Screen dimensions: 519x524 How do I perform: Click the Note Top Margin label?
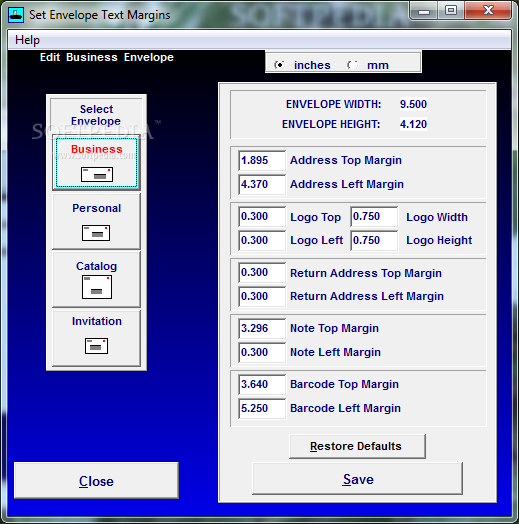pos(334,329)
